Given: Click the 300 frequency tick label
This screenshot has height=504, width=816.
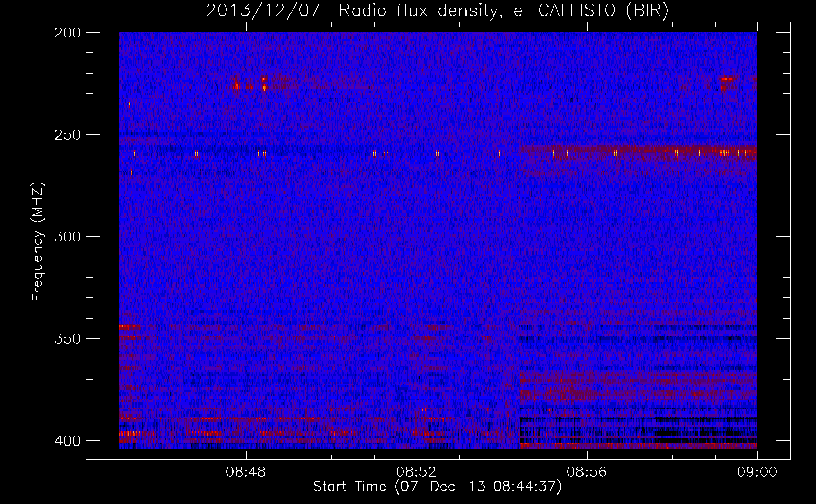Looking at the screenshot, I should click(x=68, y=237).
